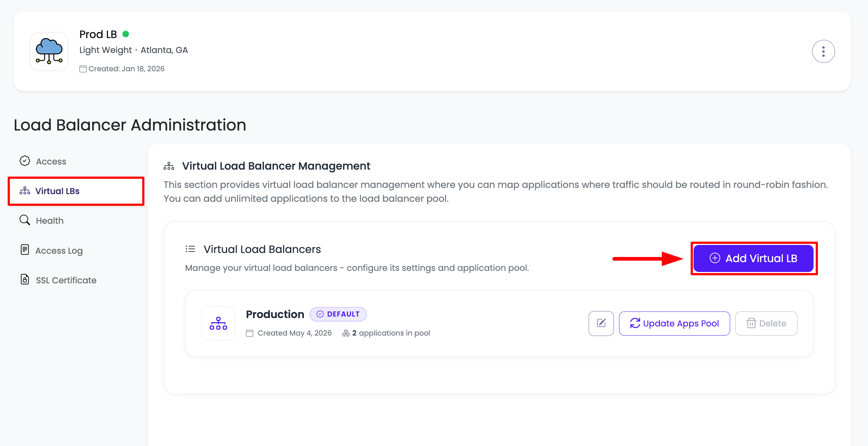Click 'Load Balancer Administration' heading
The image size is (868, 446).
coord(130,125)
